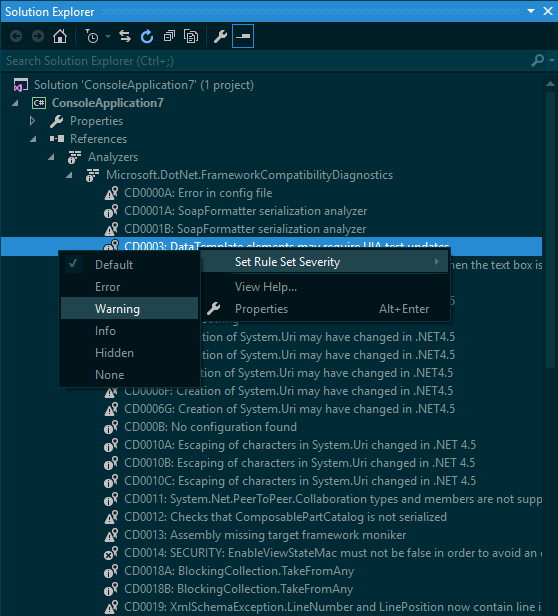Click the Show All Files icon

click(x=191, y=36)
